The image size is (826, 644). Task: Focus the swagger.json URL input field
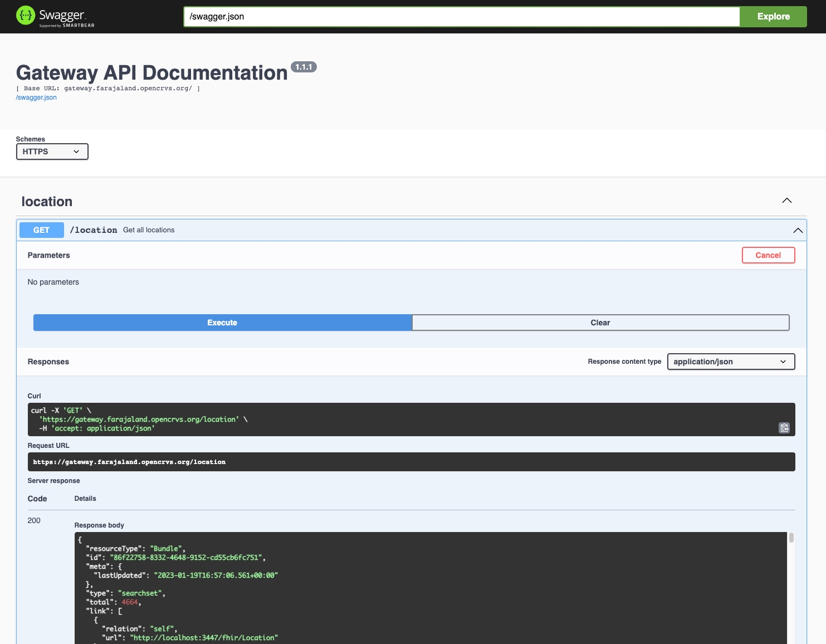(x=461, y=17)
